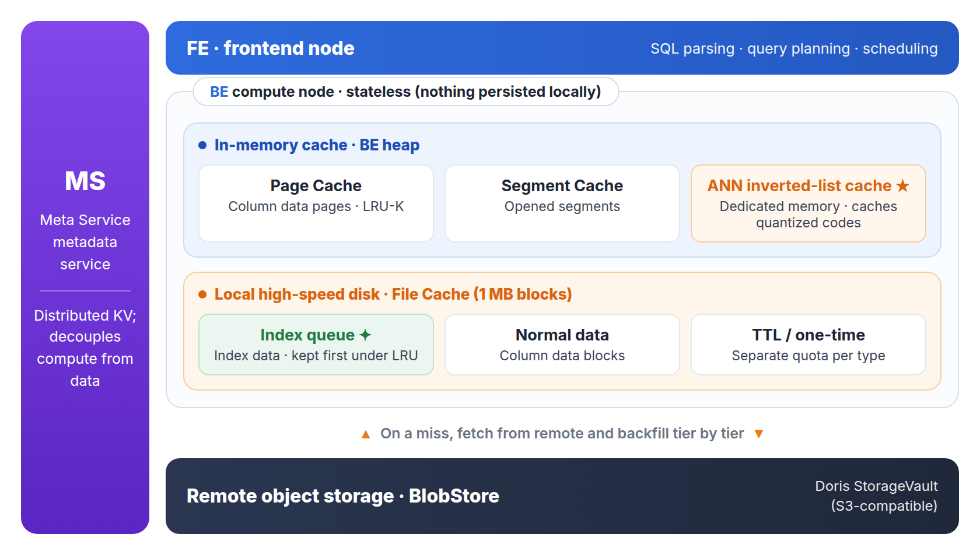Click the blue bullet next to In-memory cache
This screenshot has width=980, height=555.
(x=202, y=145)
